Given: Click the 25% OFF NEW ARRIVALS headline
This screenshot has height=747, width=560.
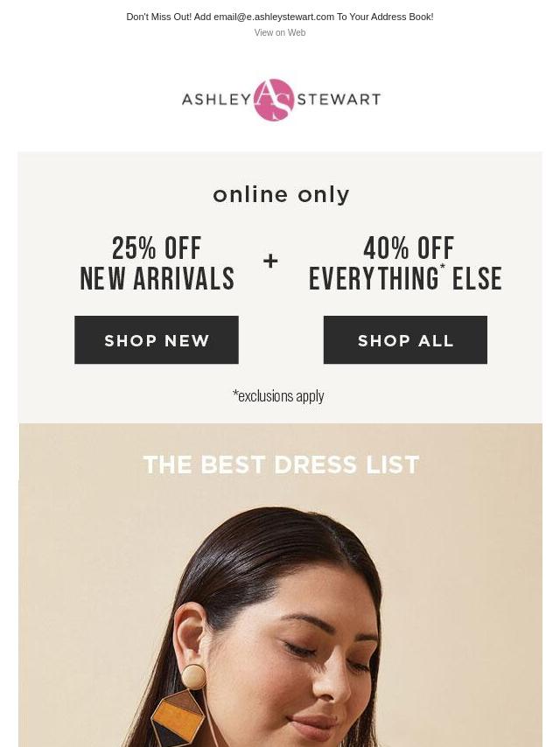Looking at the screenshot, I should click(x=157, y=263).
